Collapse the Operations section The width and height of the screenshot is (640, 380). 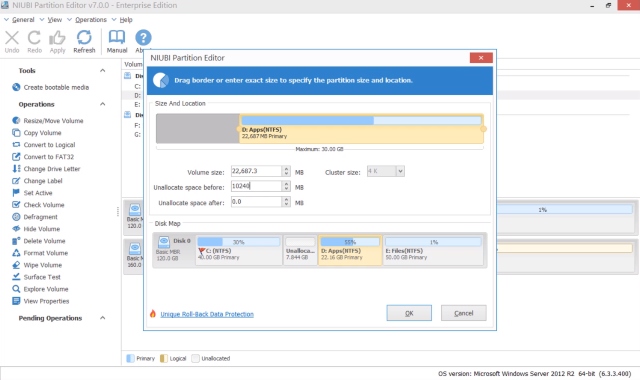pyautogui.click(x=102, y=104)
